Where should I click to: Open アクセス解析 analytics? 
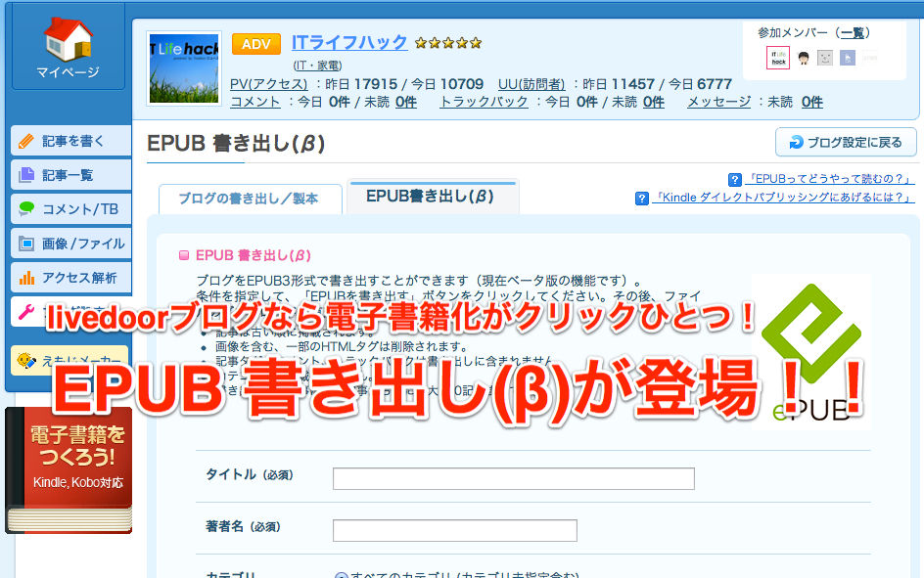click(71, 277)
